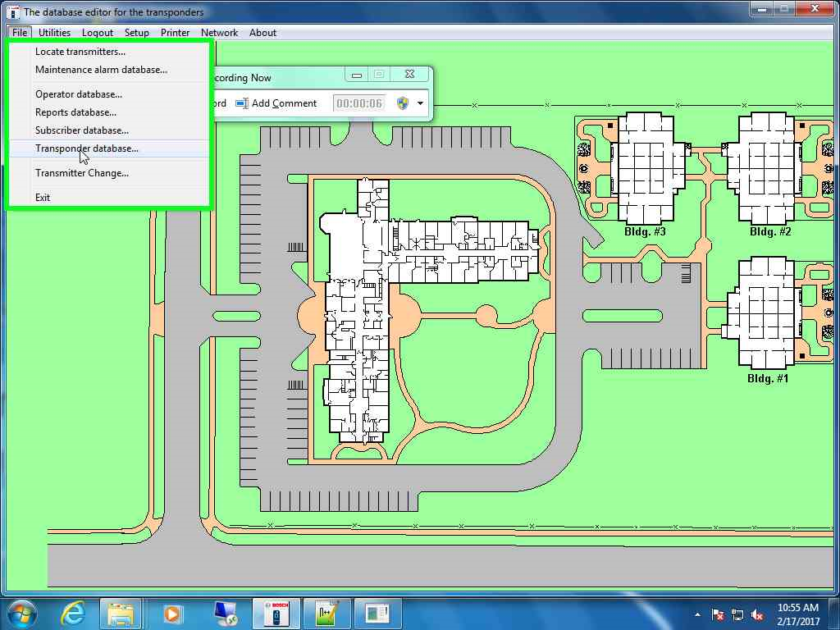Open the Utilities menu
The width and height of the screenshot is (840, 630).
pyautogui.click(x=54, y=33)
